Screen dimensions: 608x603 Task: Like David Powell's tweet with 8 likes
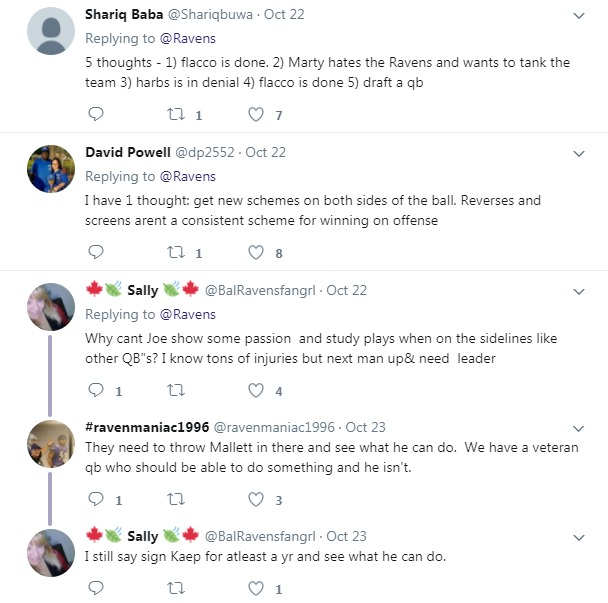[x=256, y=253]
